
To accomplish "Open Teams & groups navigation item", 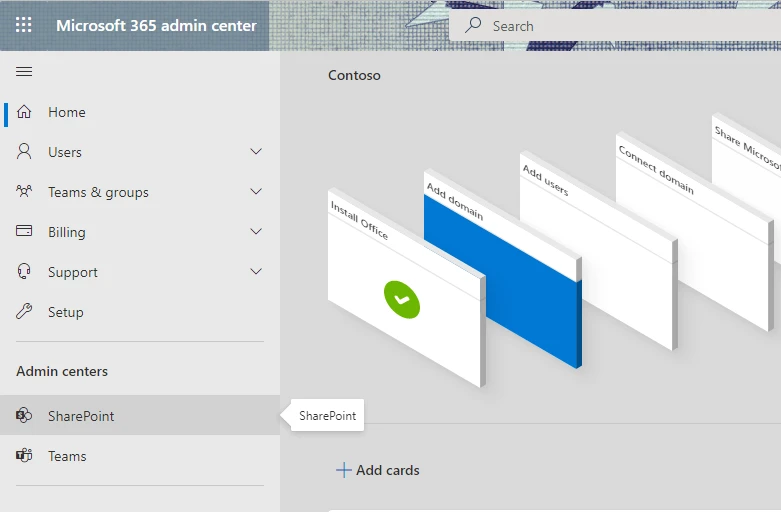I will (x=140, y=192).
